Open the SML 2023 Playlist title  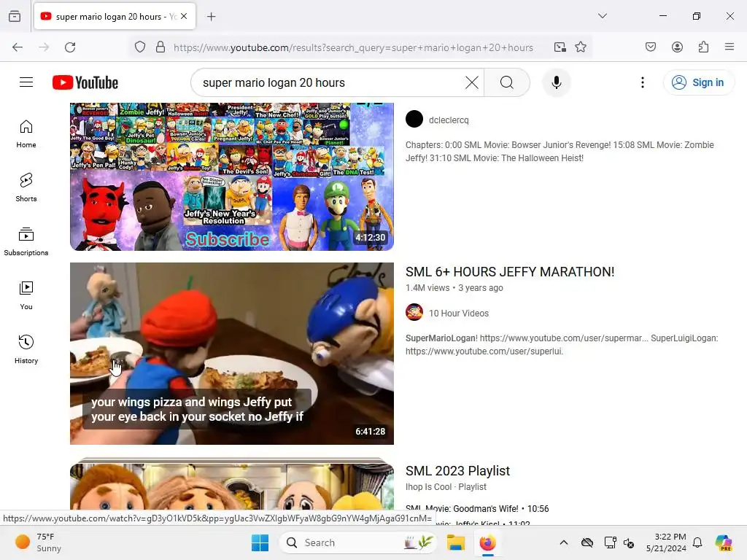(x=457, y=471)
